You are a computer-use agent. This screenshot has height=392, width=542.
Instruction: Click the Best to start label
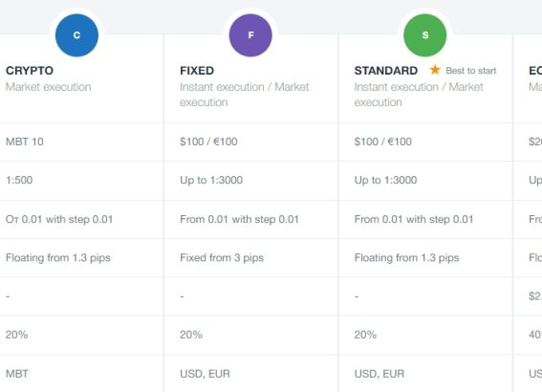pyautogui.click(x=471, y=71)
